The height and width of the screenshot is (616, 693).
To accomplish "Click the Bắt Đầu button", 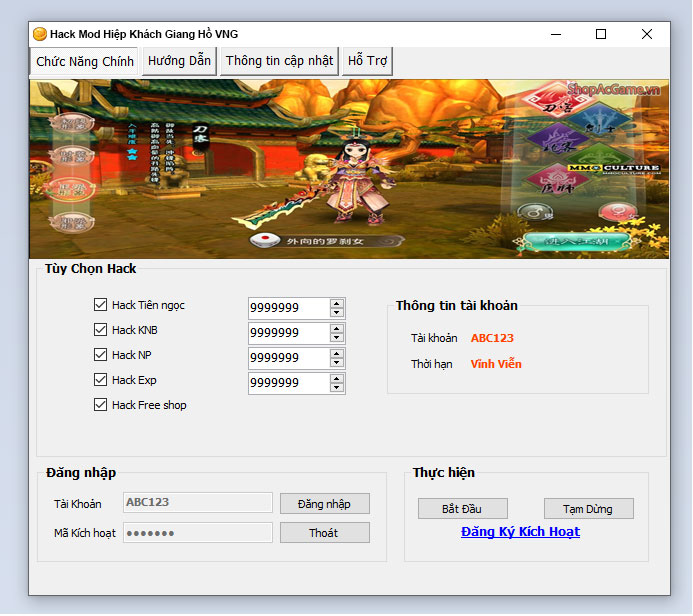I will click(463, 509).
